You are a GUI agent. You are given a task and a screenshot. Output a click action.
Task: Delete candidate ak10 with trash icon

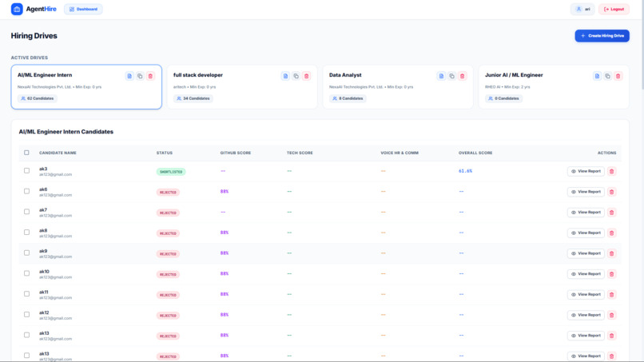pyautogui.click(x=611, y=274)
